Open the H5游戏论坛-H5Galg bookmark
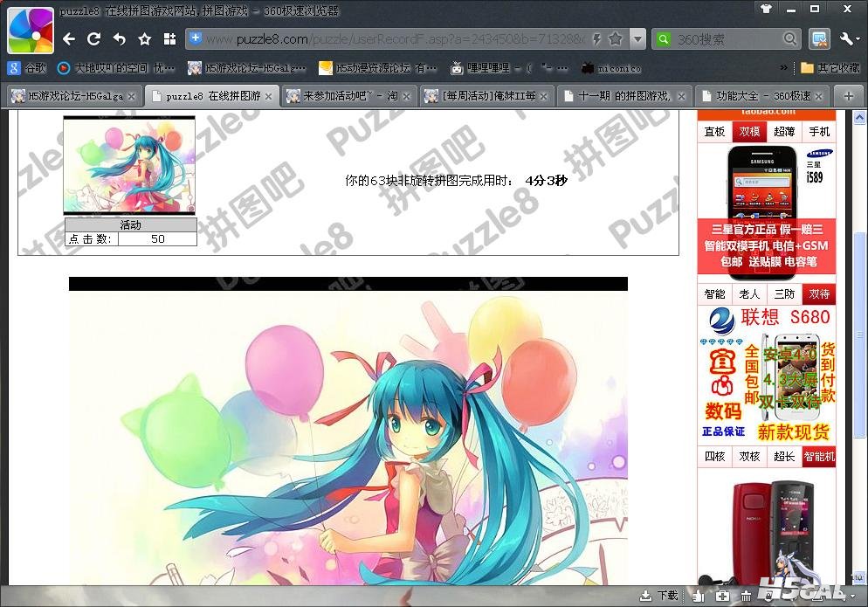Screen dimensions: 868x607 point(247,68)
